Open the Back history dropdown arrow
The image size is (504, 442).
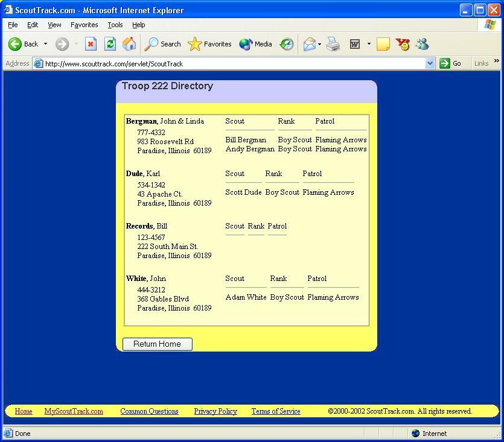45,43
